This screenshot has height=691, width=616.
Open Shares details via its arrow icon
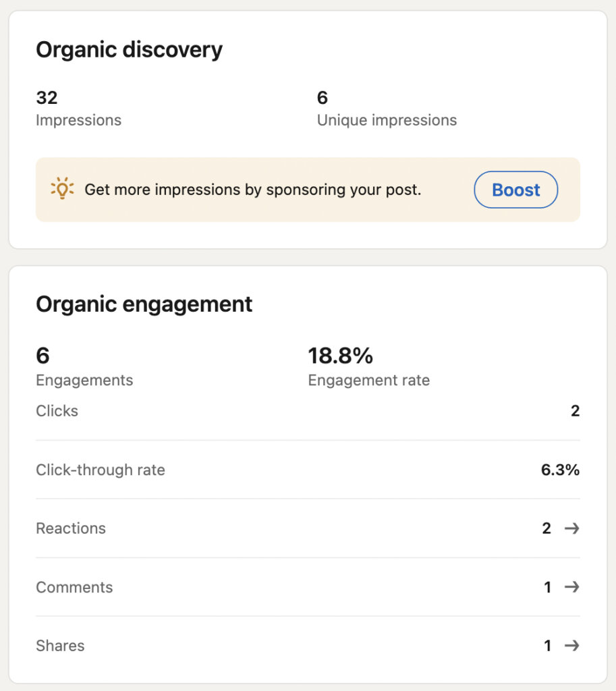[x=571, y=645]
